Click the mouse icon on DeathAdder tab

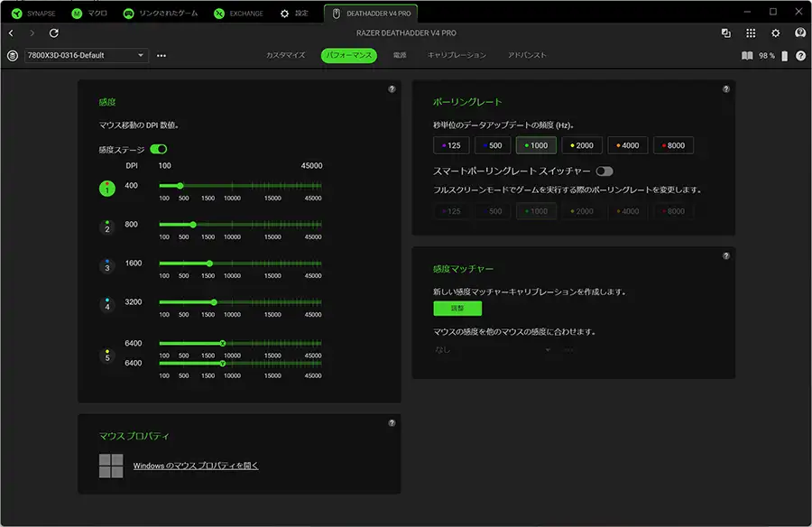337,14
